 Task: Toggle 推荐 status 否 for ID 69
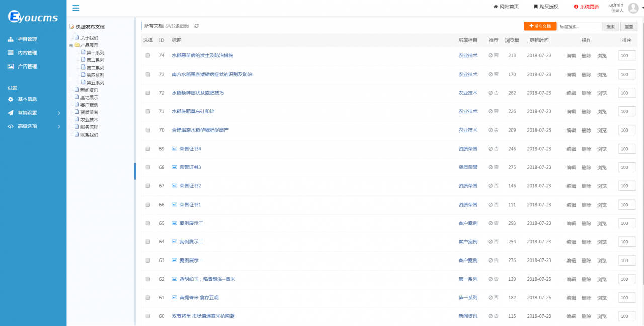[x=493, y=149]
